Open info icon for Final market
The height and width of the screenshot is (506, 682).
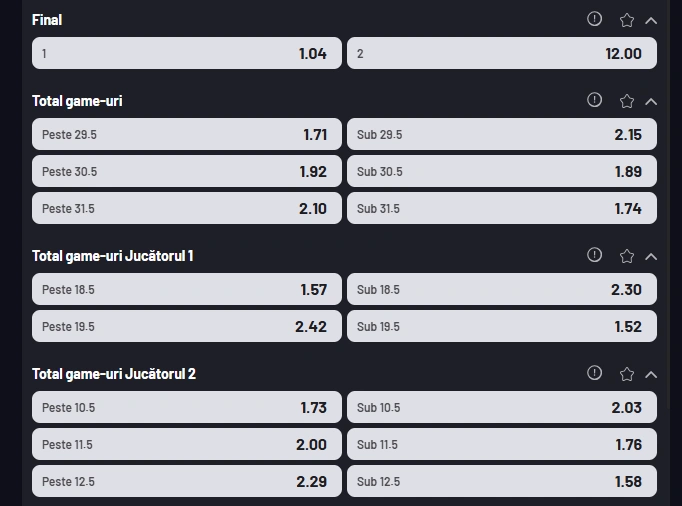(x=594, y=19)
